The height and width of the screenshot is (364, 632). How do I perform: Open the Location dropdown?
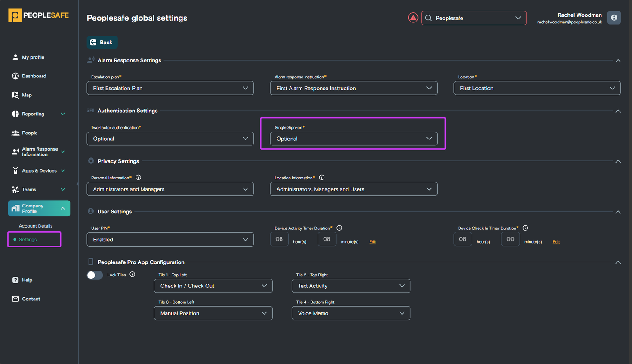point(537,88)
